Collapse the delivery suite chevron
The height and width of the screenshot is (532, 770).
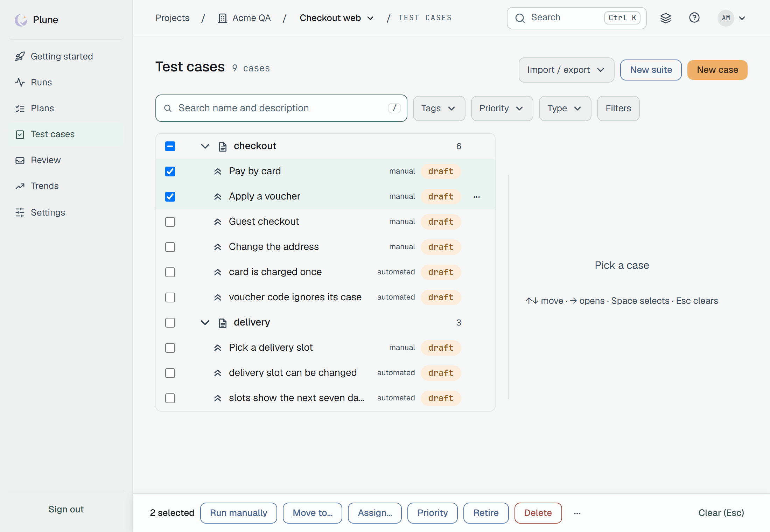[205, 323]
